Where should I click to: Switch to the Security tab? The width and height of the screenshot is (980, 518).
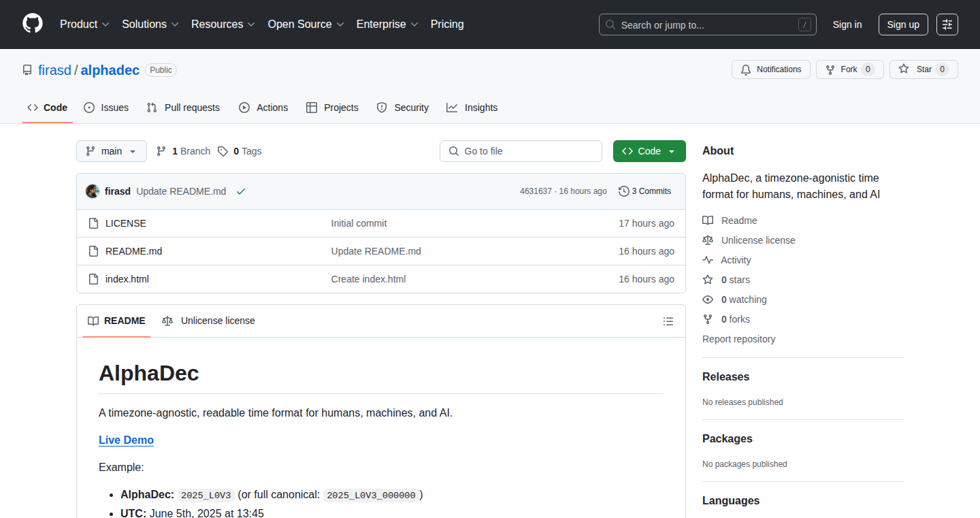[402, 108]
